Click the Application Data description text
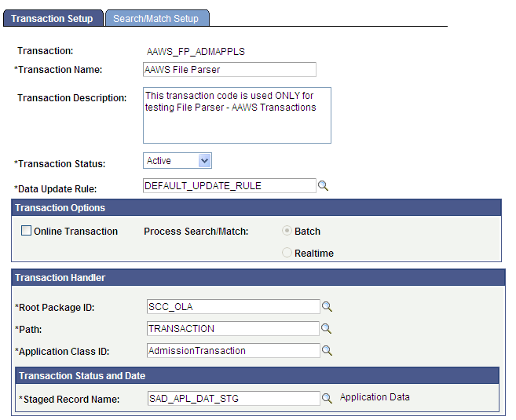The height and width of the screenshot is (420, 516). (x=375, y=397)
